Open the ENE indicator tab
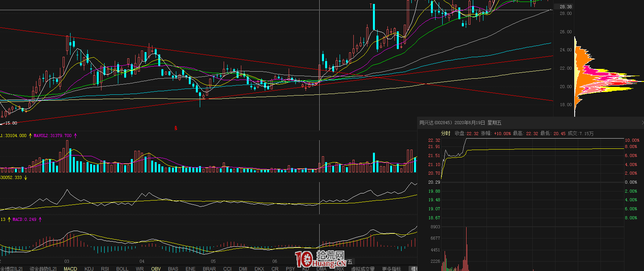Image resolution: width=644 pixels, height=271 pixels. tap(190, 269)
